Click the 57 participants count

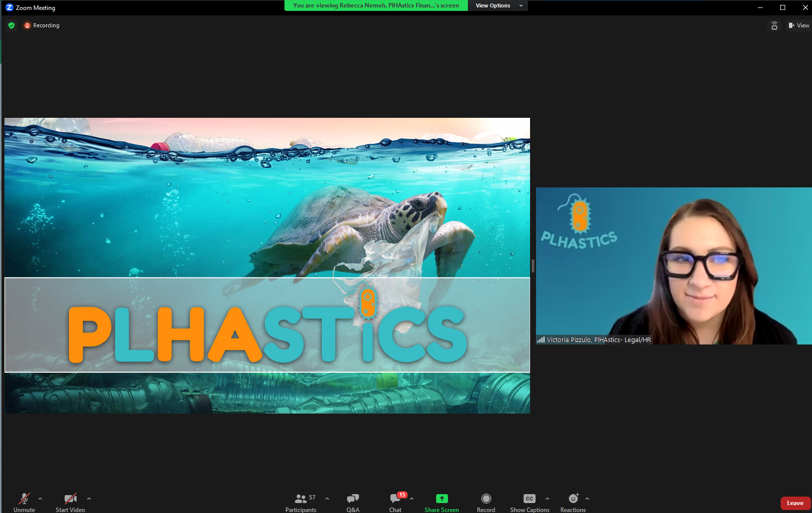[x=312, y=498]
